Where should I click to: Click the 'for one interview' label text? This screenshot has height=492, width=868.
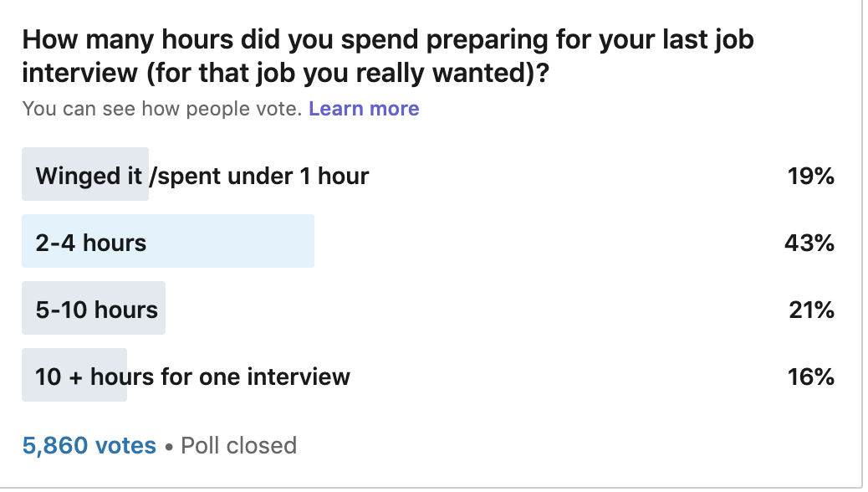coord(255,377)
